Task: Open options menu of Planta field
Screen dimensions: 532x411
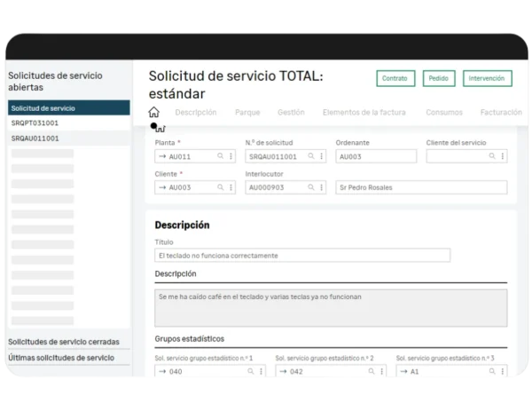Action: pos(231,156)
